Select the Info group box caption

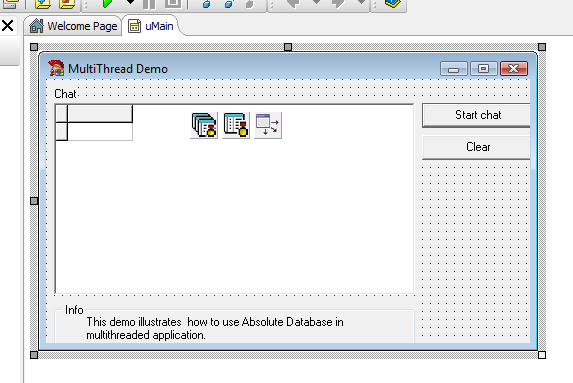point(74,310)
